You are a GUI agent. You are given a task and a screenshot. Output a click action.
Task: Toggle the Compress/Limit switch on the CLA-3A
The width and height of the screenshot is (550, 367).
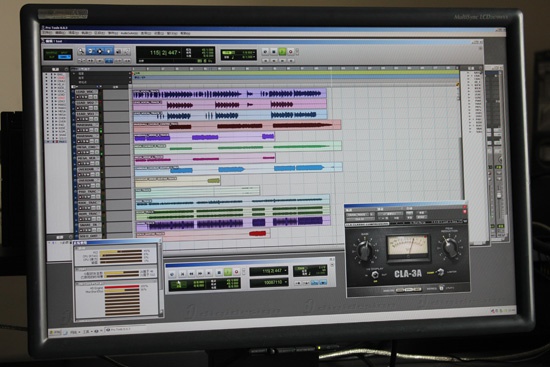tap(441, 272)
